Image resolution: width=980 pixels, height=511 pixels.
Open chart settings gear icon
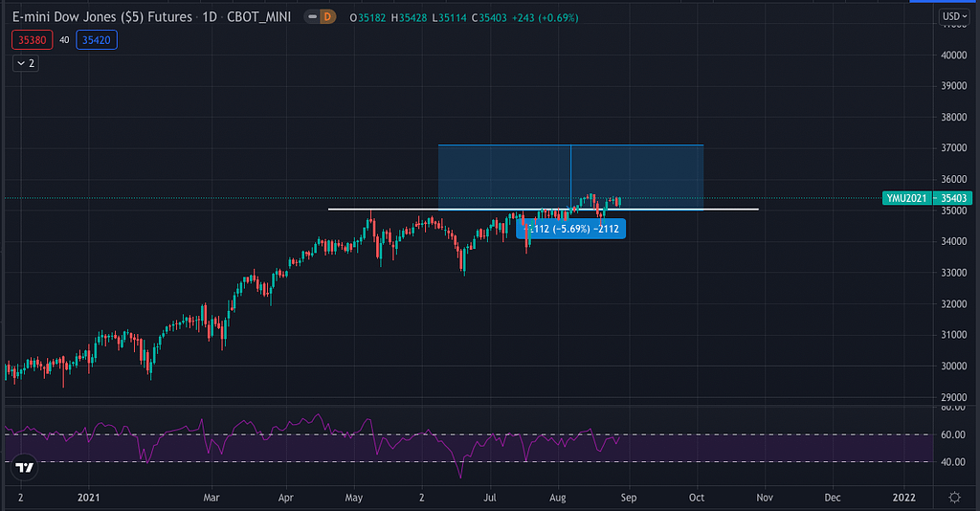954,498
